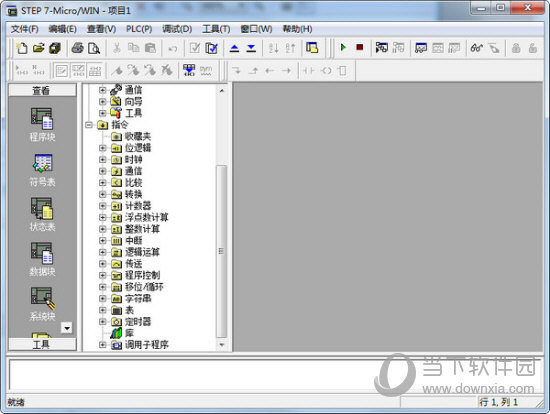Screen dimensions: 550x414
Task: Open the Status Chart (状态表) view
Action: click(x=42, y=214)
